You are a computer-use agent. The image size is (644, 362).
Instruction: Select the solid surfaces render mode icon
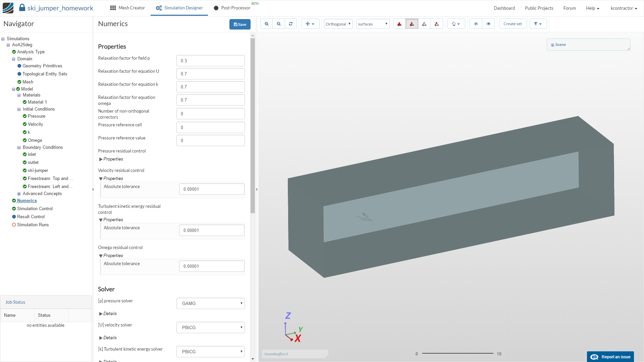coord(399,24)
